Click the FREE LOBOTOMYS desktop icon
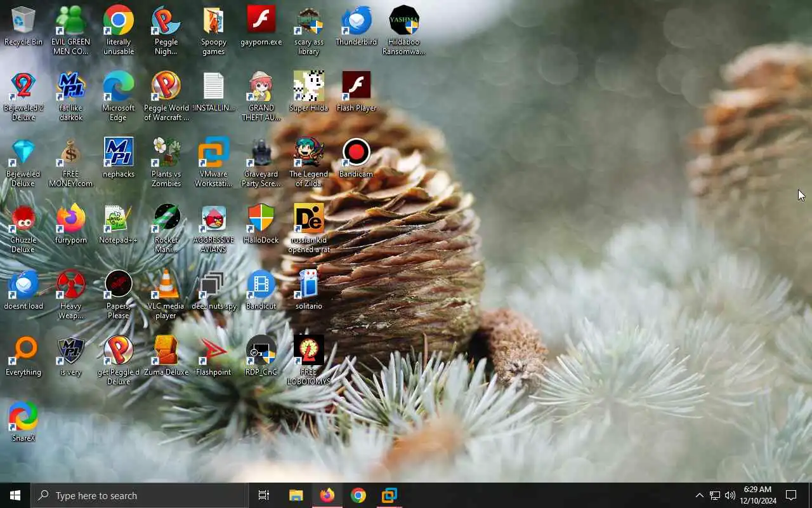This screenshot has height=508, width=812. point(309,361)
